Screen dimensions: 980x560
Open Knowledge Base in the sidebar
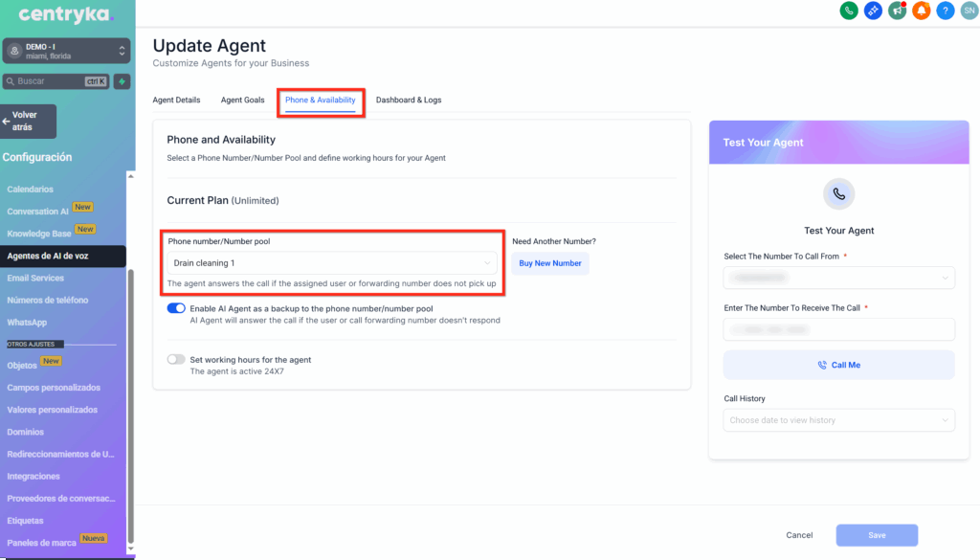[39, 234]
